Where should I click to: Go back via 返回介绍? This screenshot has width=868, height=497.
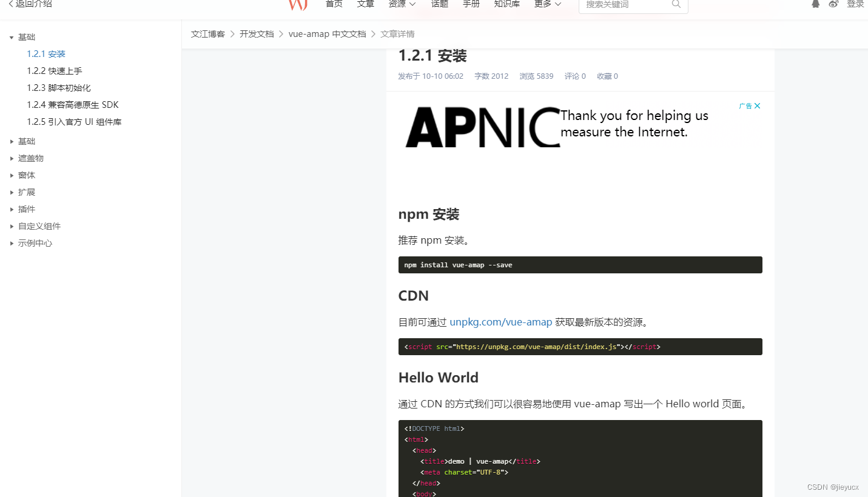coord(30,4)
